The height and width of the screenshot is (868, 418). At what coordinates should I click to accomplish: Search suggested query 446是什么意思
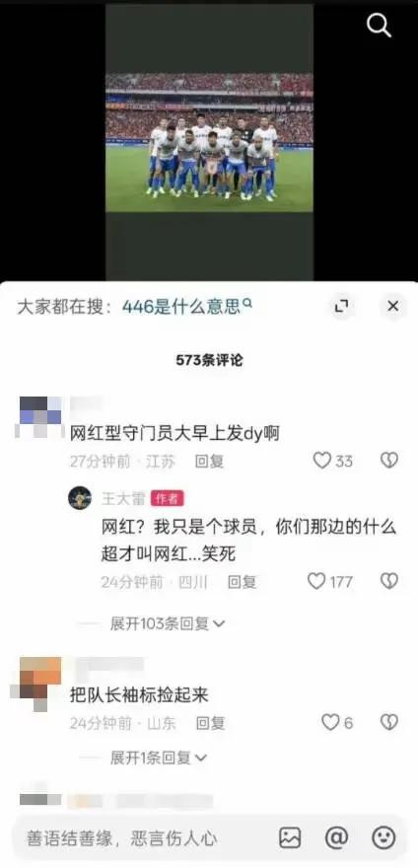pos(186,306)
